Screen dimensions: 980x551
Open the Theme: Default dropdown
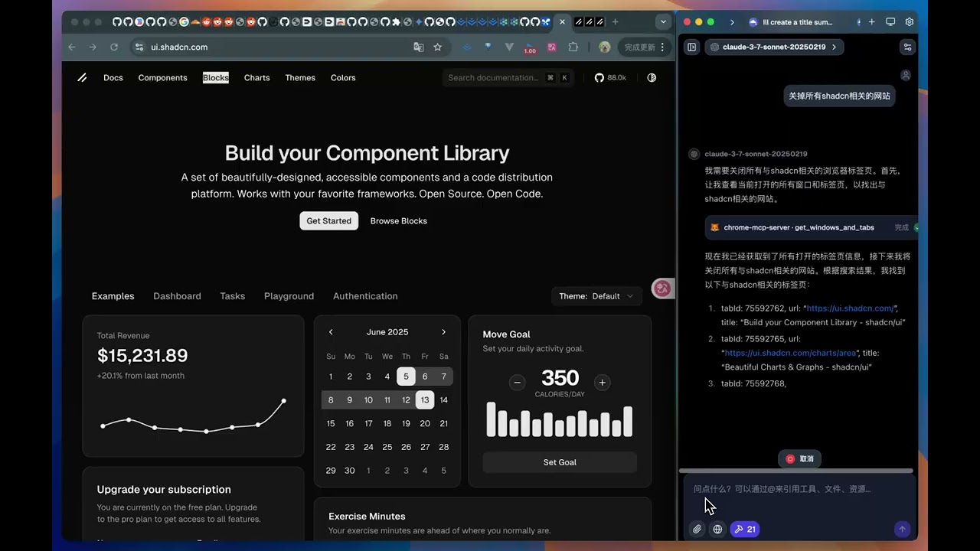click(597, 296)
